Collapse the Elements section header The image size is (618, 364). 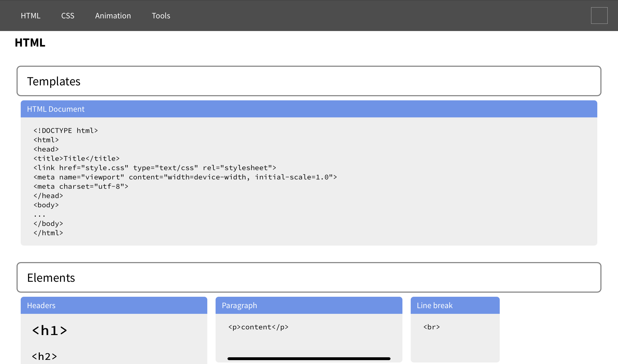tap(309, 277)
